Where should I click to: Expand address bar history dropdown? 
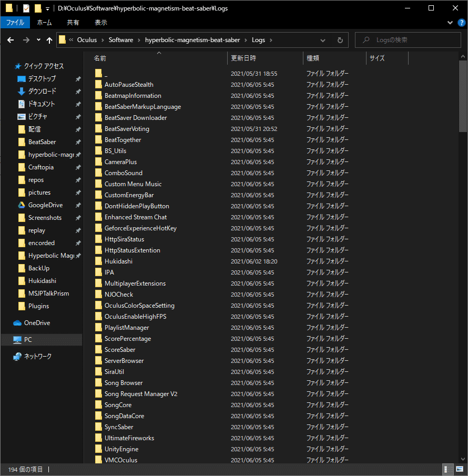[323, 40]
